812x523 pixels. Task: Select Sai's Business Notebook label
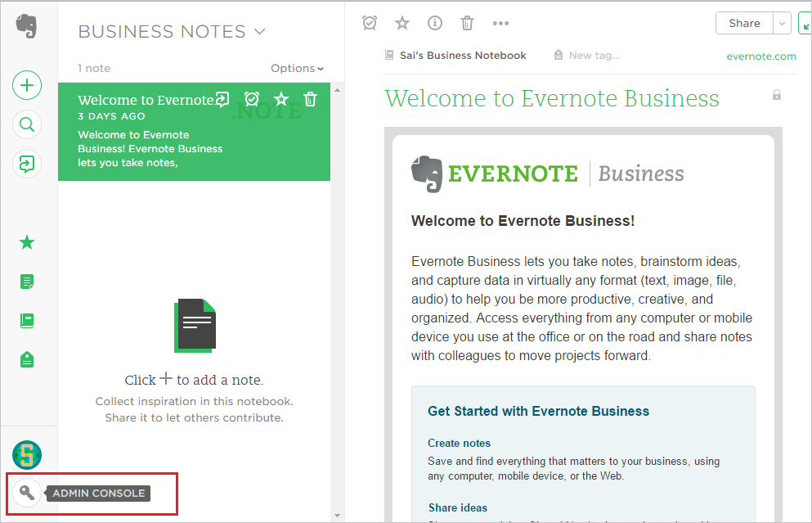coord(463,56)
